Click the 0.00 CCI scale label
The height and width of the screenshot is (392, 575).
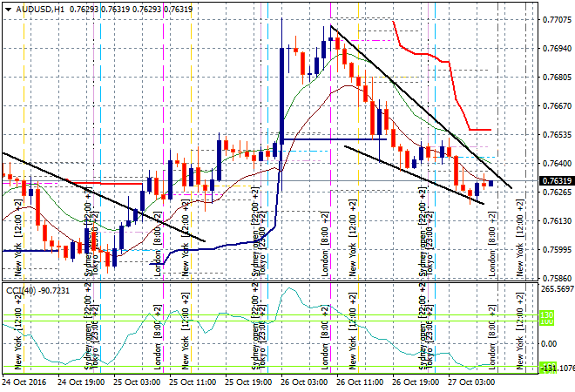549,344
